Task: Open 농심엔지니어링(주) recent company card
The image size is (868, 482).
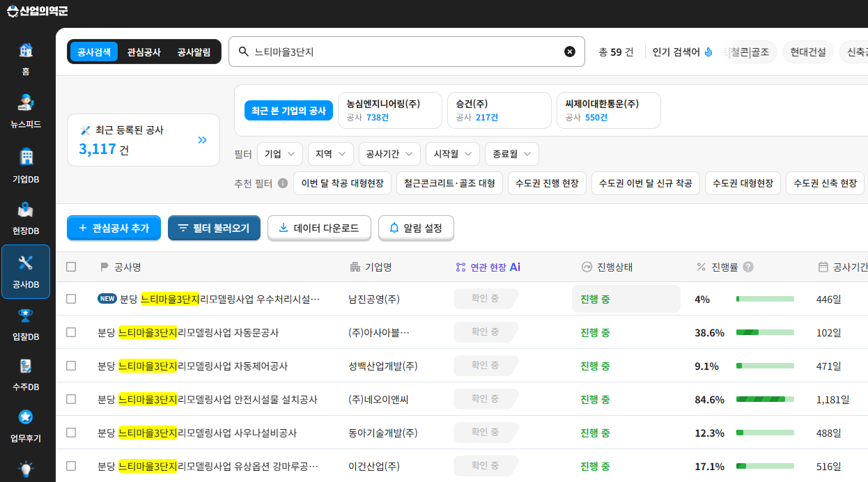Action: click(x=390, y=110)
